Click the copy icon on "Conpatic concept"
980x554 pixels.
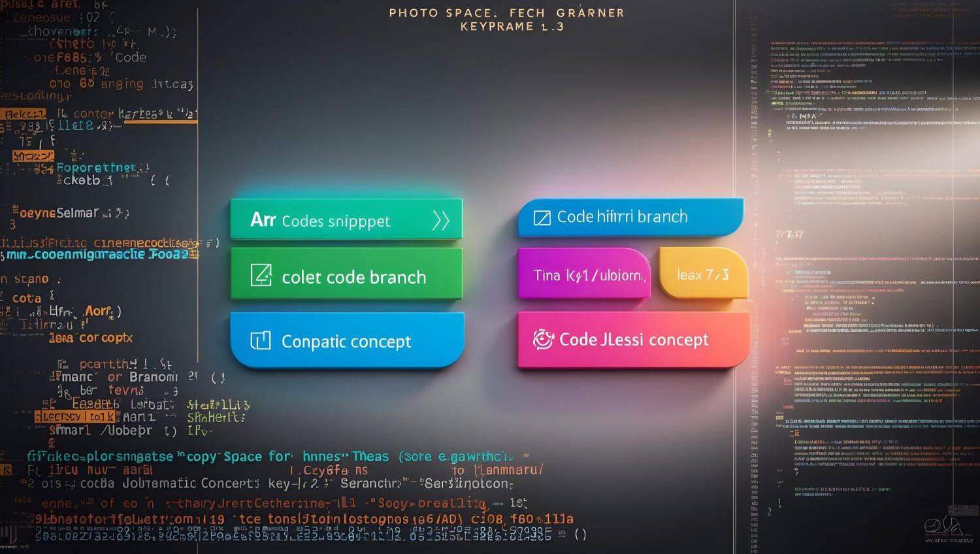pos(260,340)
